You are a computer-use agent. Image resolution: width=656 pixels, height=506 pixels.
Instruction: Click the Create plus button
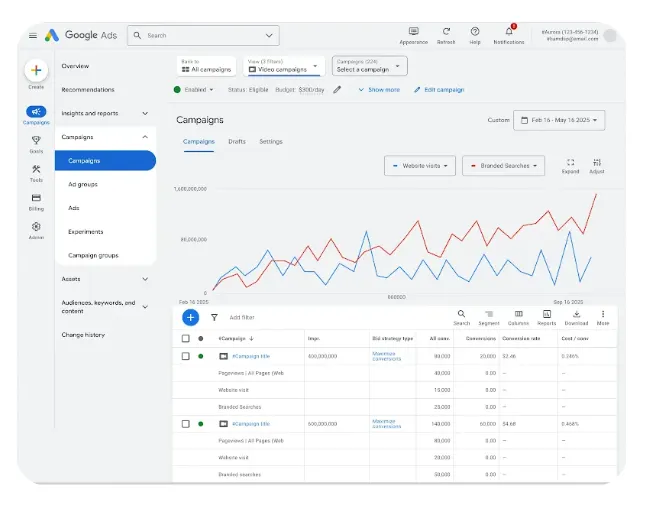click(x=36, y=70)
